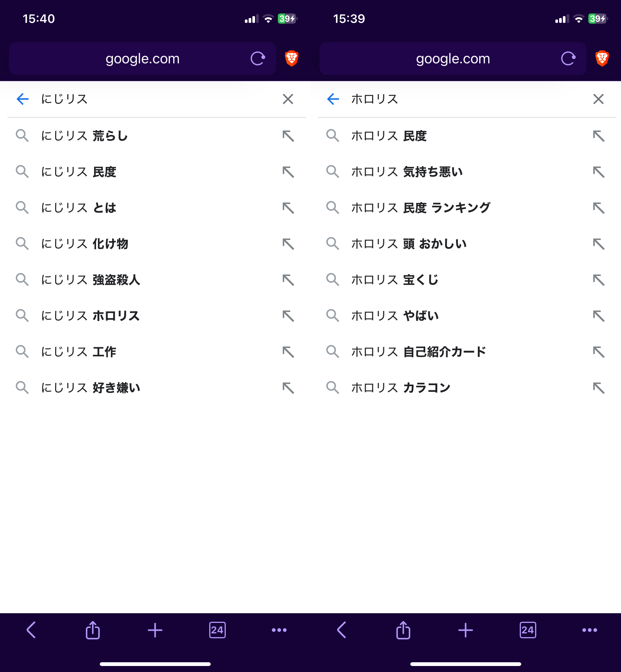Pick the suggestion ホロリス 自己紹介カード
621x672 pixels.
click(x=418, y=352)
